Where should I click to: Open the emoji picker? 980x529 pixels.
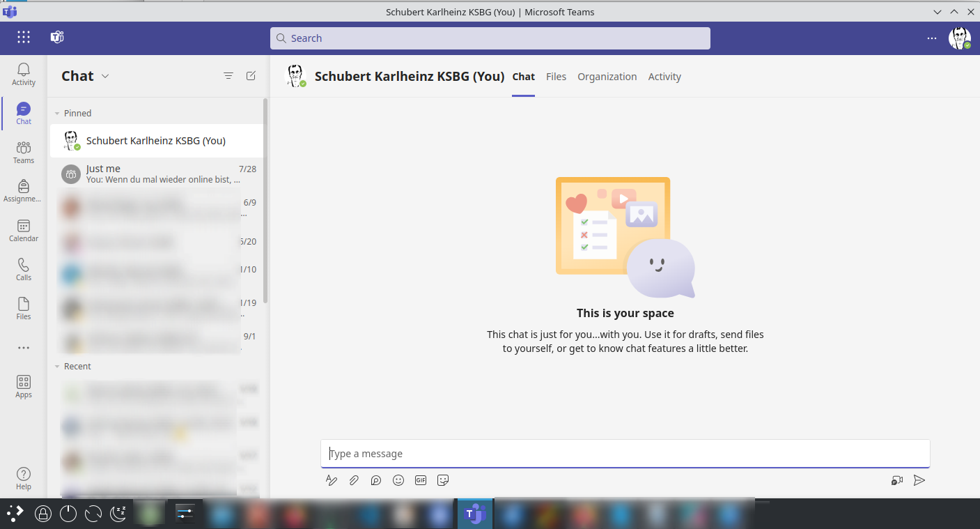398,480
